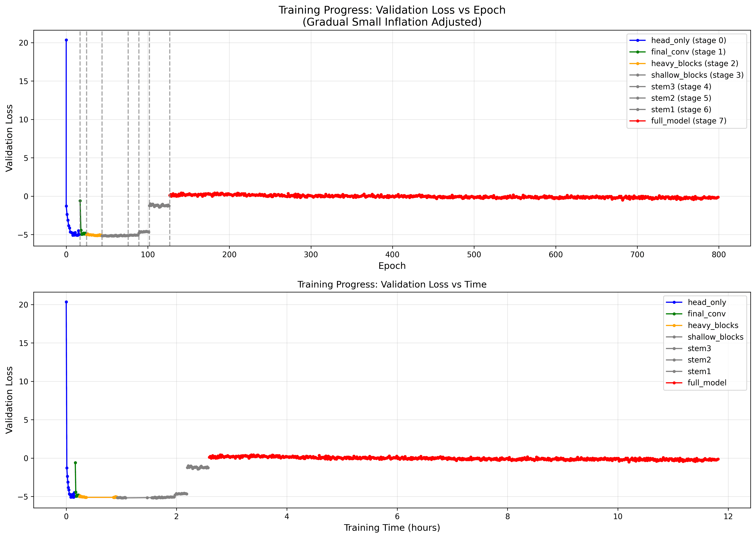
Task: Click the 800 tick label on Epoch axis
Action: click(719, 255)
